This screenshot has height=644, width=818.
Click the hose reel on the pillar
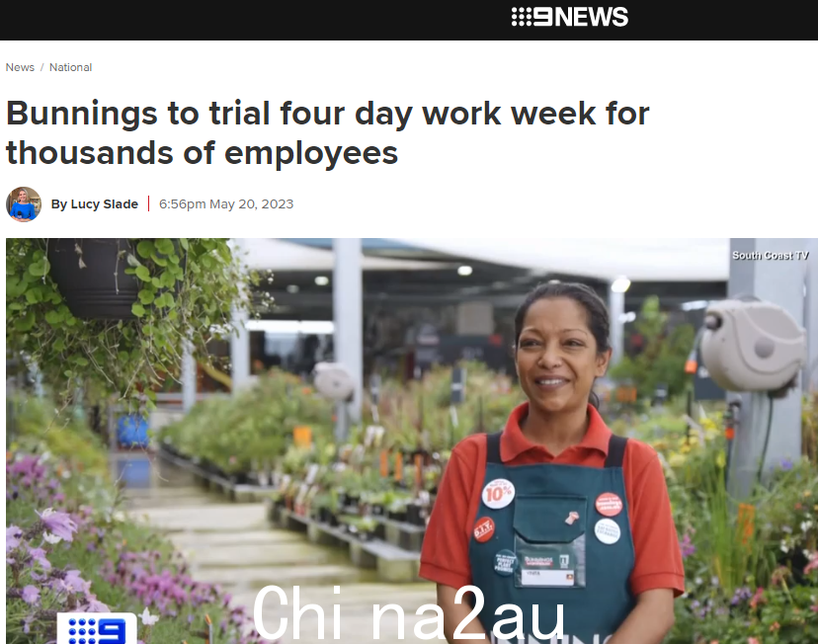pos(752,345)
